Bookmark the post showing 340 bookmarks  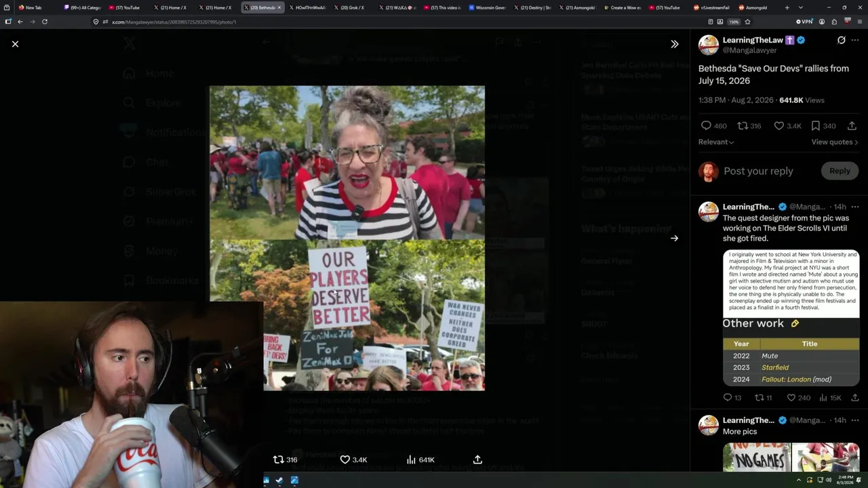(823, 125)
